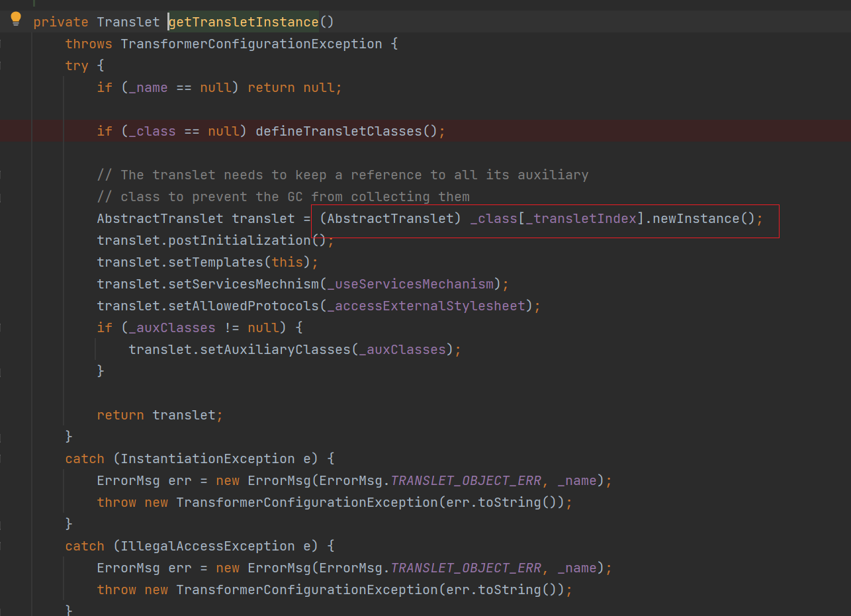Screen dimensions: 851x616
Task: Click the defineTransletClasses() call
Action: (x=347, y=131)
